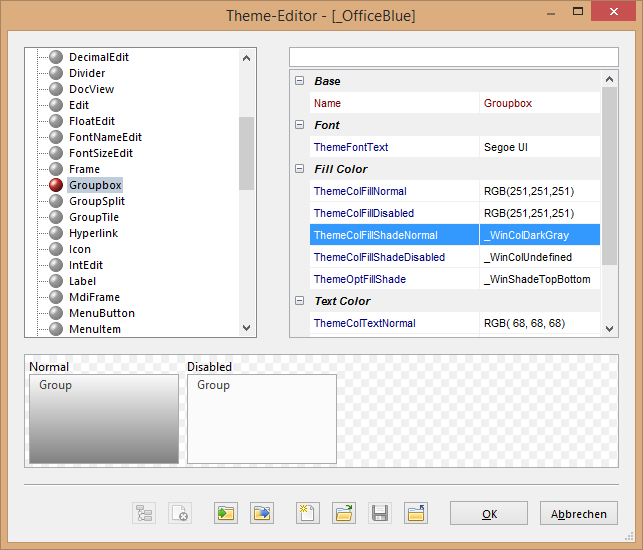Select the FontNameEdit tree entry

tap(105, 137)
